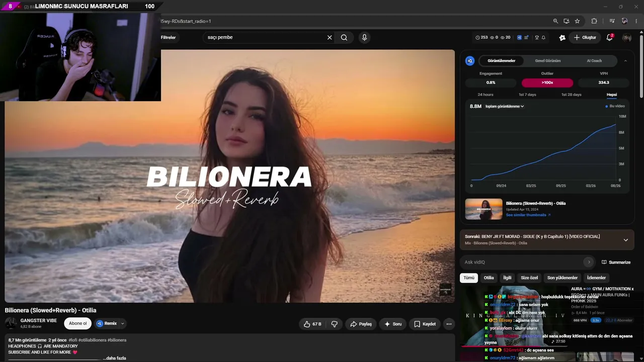Open the browser extensions puzzle icon

pyautogui.click(x=594, y=21)
